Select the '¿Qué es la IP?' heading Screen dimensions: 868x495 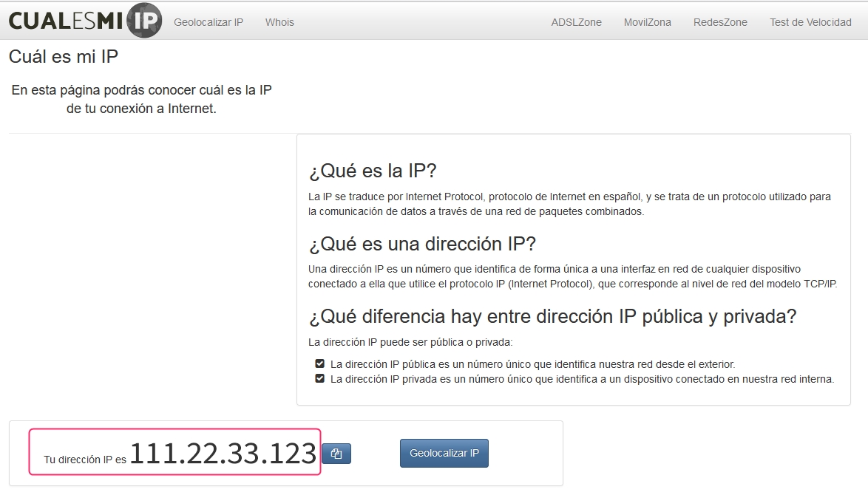(x=373, y=171)
